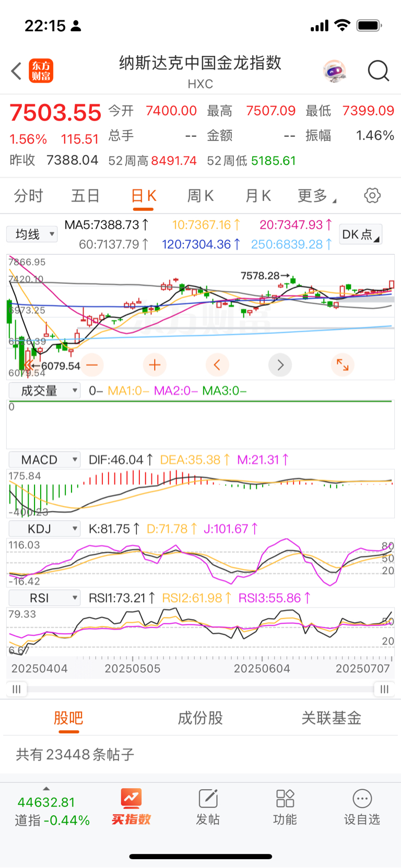This screenshot has width=401, height=868.
Task: Select the 日K chart tab
Action: coord(143,196)
